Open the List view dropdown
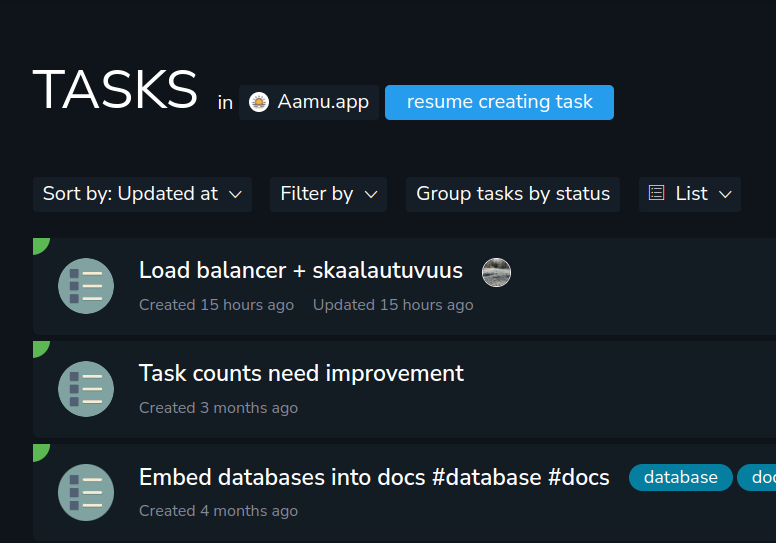The width and height of the screenshot is (776, 543). (690, 194)
